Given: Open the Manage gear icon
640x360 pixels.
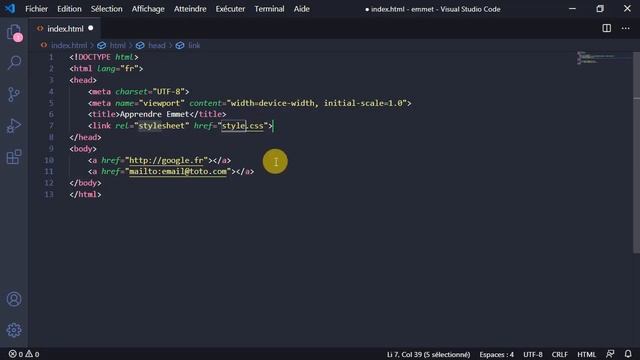Looking at the screenshot, I should tap(14, 330).
